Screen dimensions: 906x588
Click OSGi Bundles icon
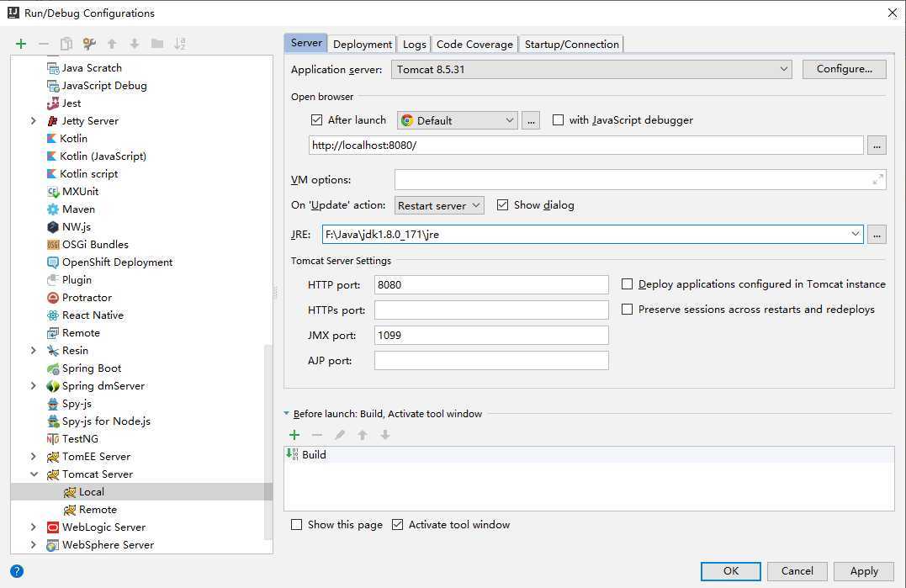(53, 245)
